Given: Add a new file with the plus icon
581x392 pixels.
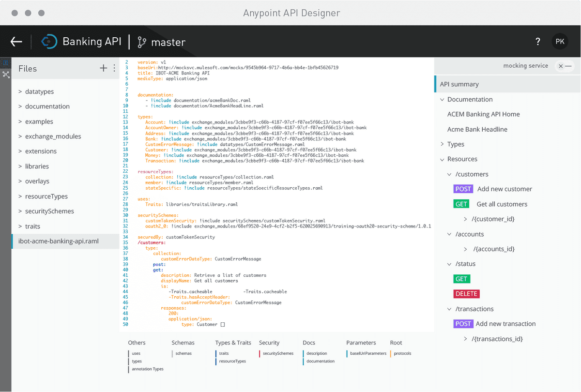Looking at the screenshot, I should pyautogui.click(x=104, y=68).
